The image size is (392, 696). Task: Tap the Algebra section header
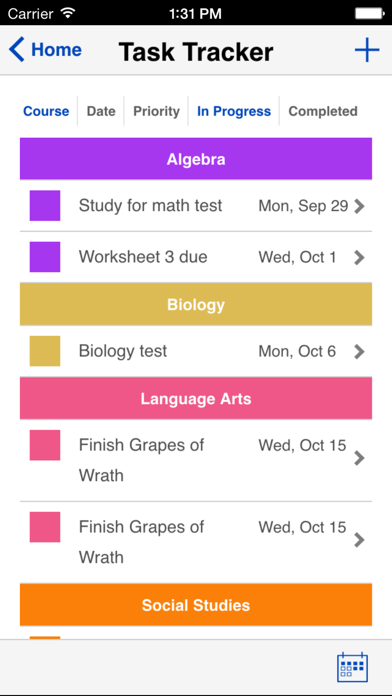(196, 159)
